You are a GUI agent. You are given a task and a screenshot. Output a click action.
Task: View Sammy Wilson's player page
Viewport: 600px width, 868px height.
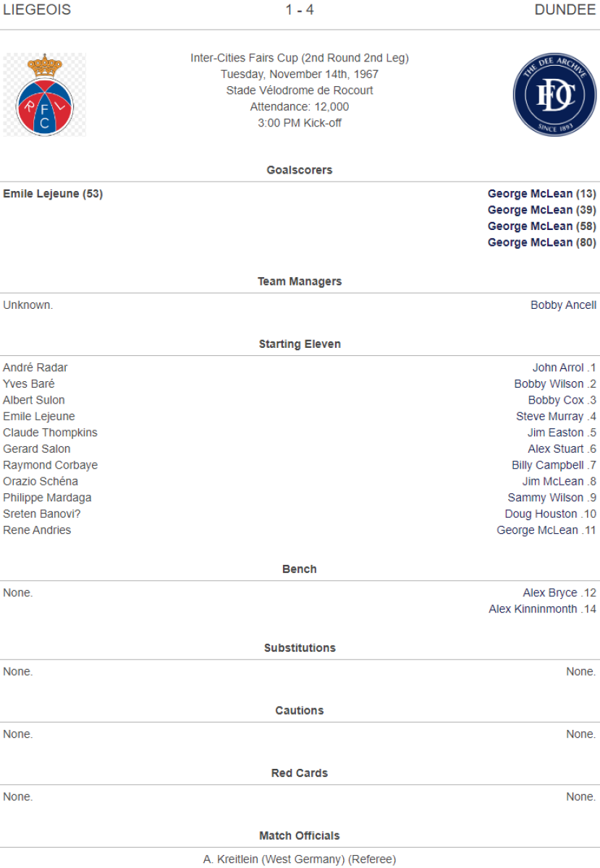point(545,498)
